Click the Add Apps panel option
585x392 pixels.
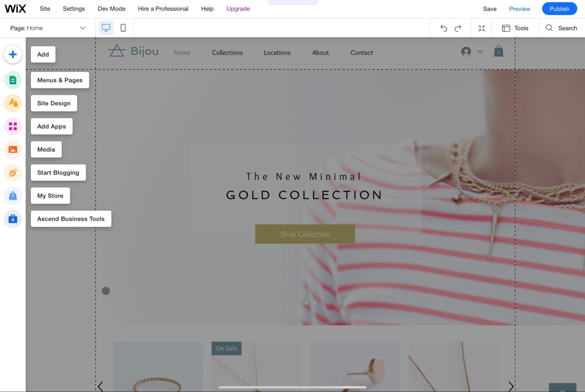pyautogui.click(x=52, y=126)
